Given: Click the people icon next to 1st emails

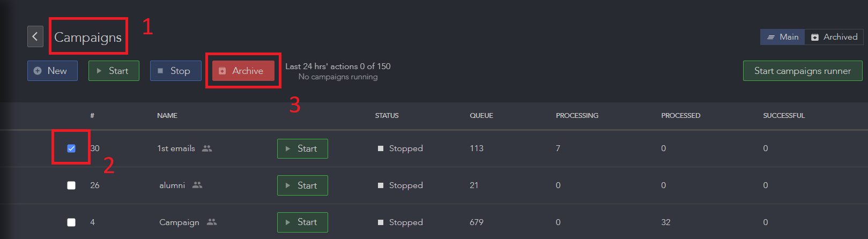Looking at the screenshot, I should click(x=207, y=148).
